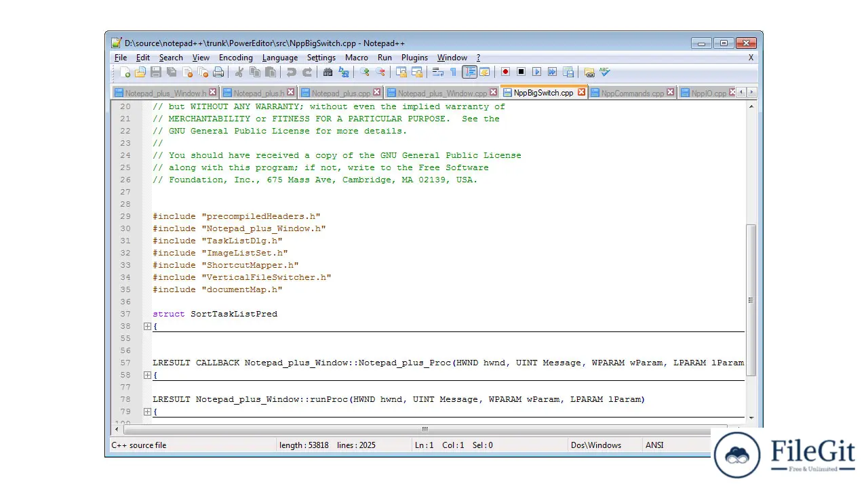Click the Close All toolbar icon

(203, 72)
